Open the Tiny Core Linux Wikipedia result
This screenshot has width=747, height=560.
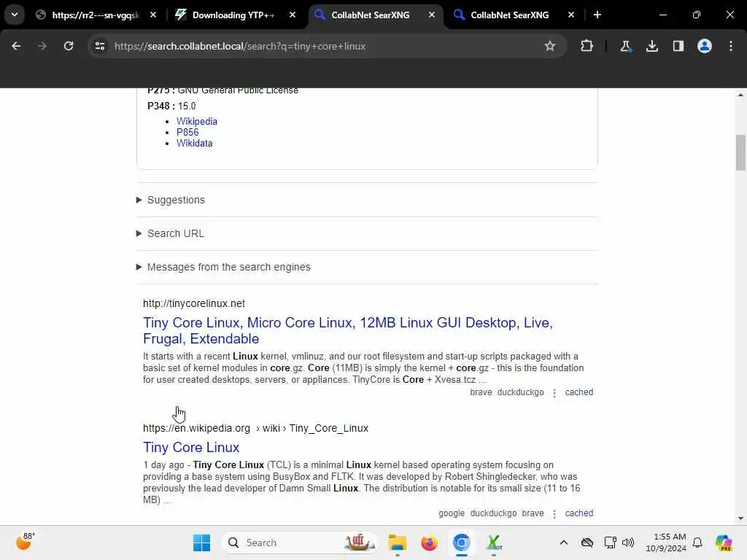click(x=191, y=448)
